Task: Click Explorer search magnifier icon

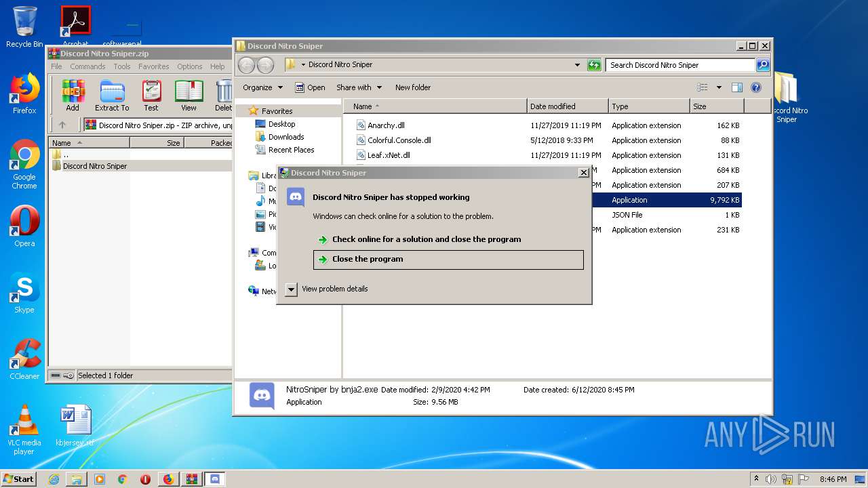Action: pos(763,65)
